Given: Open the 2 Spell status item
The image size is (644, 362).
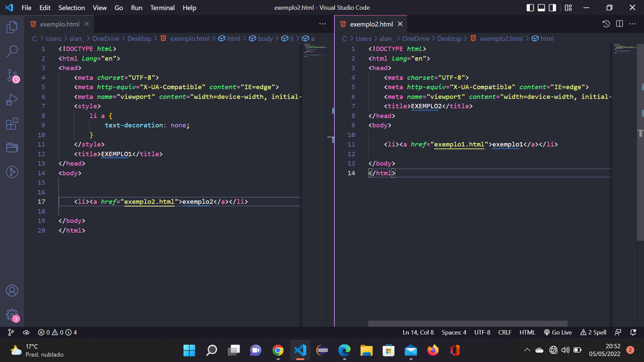Looking at the screenshot, I should click(x=593, y=332).
